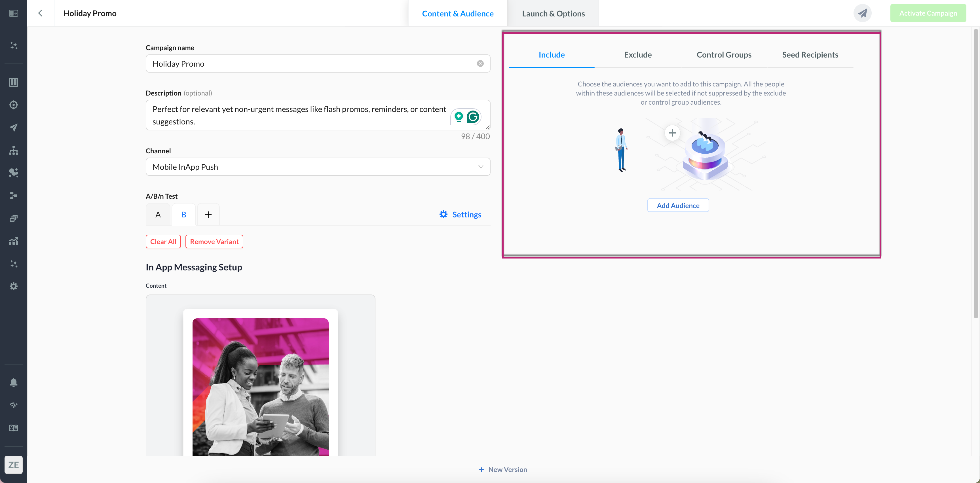Screen dimensions: 980x483
Task: Click the analytics chart icon in sidebar
Action: (14, 241)
